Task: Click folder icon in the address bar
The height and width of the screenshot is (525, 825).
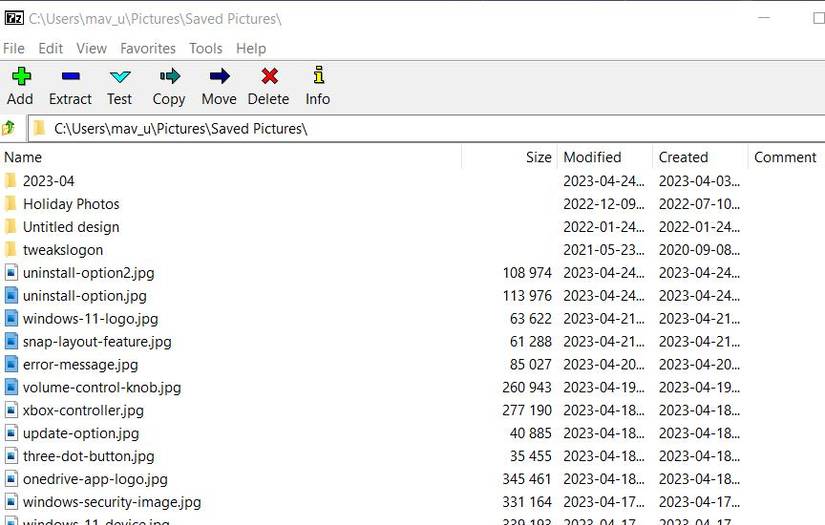Action: point(39,128)
